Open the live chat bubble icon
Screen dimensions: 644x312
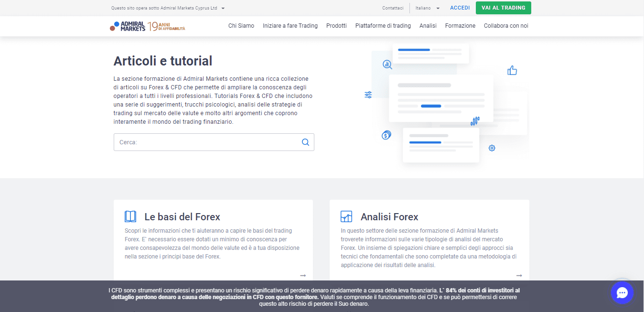pyautogui.click(x=622, y=292)
